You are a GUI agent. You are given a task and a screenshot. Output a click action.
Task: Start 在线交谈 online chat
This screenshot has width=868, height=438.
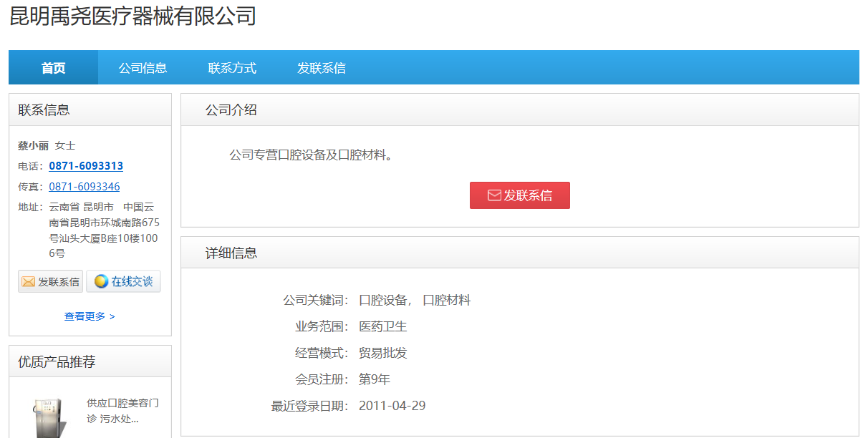click(x=123, y=281)
